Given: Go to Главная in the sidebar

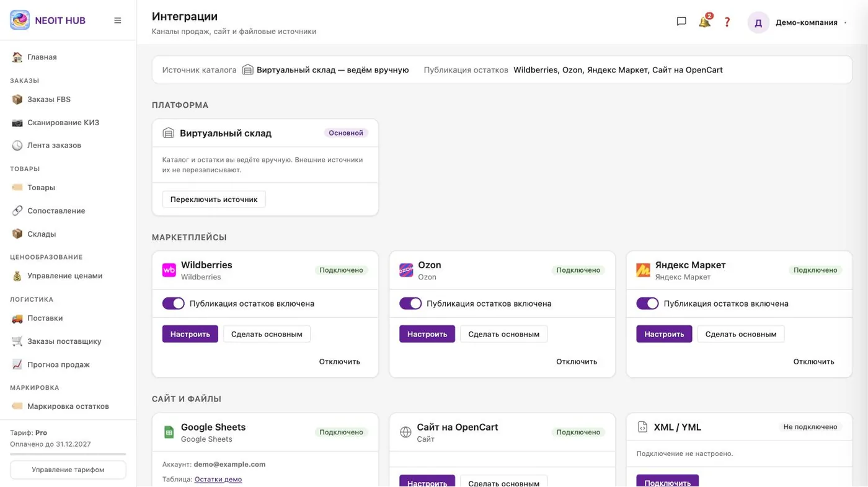Looking at the screenshot, I should tap(68, 57).
